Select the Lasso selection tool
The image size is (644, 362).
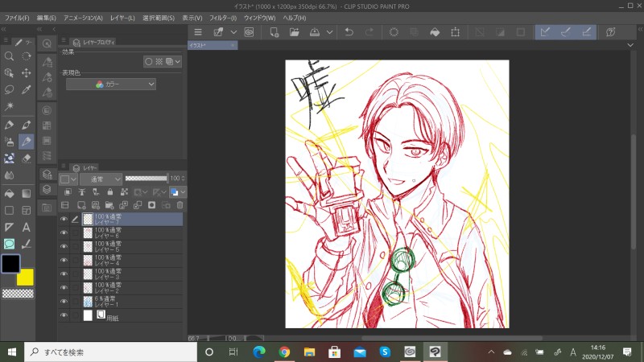9,90
